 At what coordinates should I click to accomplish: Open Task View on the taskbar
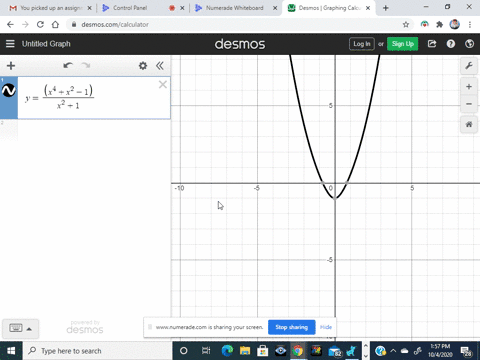click(206, 351)
